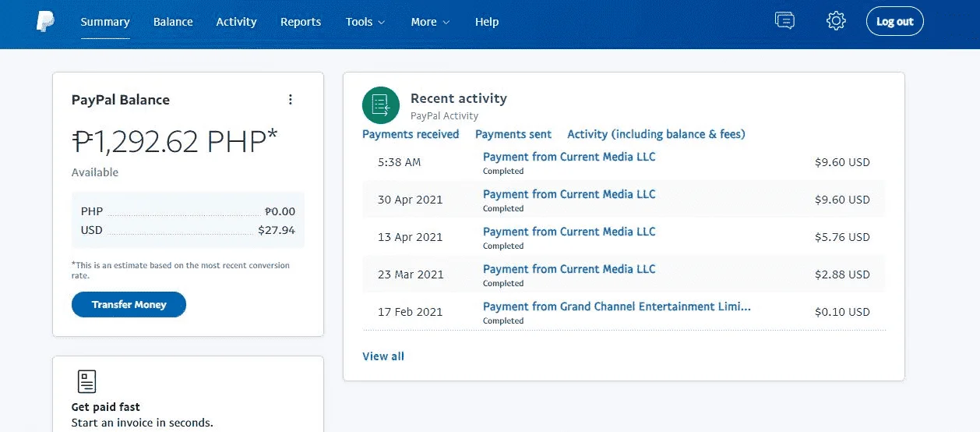This screenshot has height=432, width=980.
Task: Click the $0.10 USD amount
Action: pyautogui.click(x=842, y=312)
